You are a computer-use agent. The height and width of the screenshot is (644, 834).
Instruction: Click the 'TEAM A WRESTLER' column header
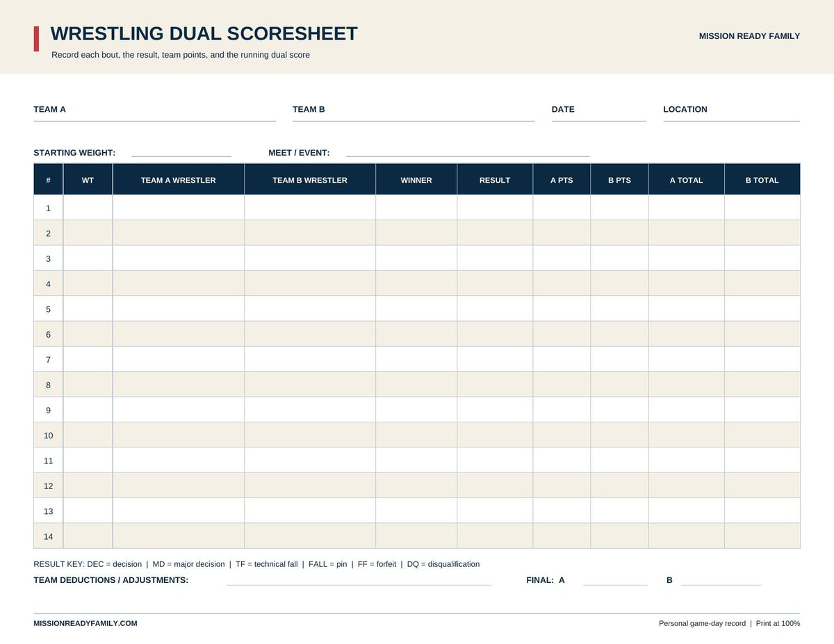(179, 180)
